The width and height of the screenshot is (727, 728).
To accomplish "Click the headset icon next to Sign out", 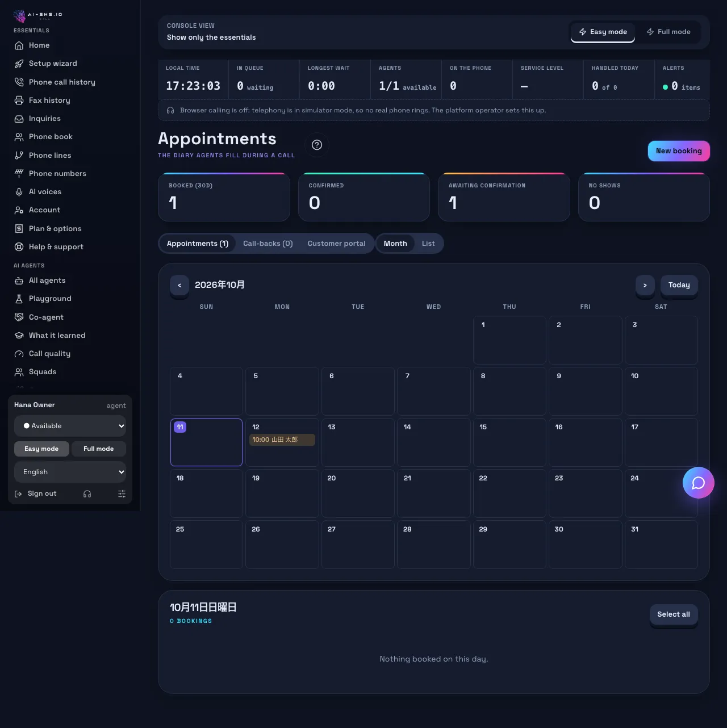I will click(x=87, y=494).
